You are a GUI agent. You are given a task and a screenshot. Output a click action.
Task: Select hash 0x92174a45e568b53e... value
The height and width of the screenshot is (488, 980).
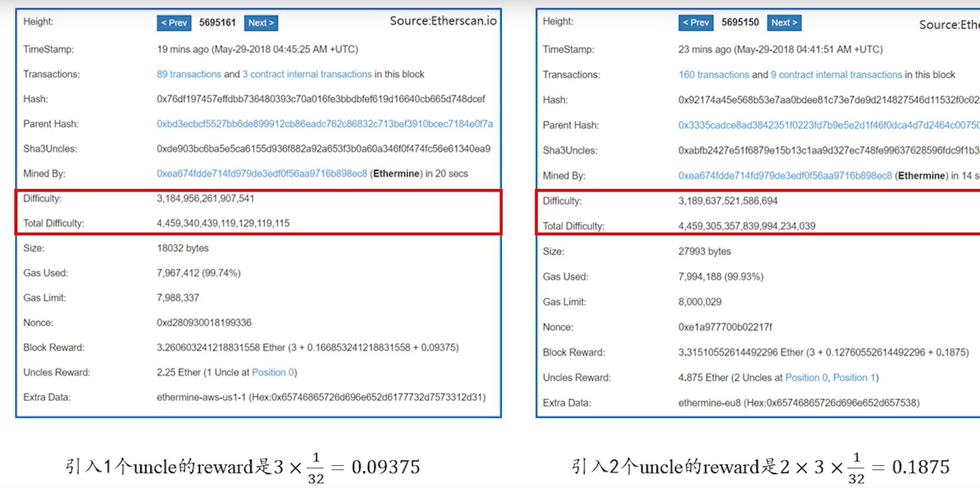[x=829, y=101]
